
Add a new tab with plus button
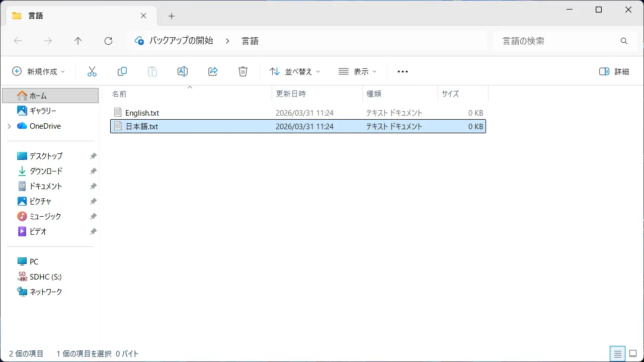pyautogui.click(x=172, y=16)
